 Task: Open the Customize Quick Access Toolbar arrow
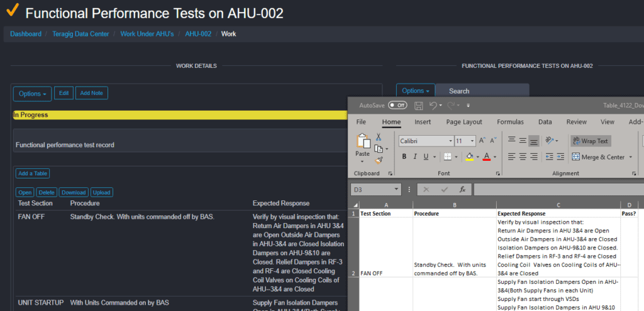(x=468, y=106)
